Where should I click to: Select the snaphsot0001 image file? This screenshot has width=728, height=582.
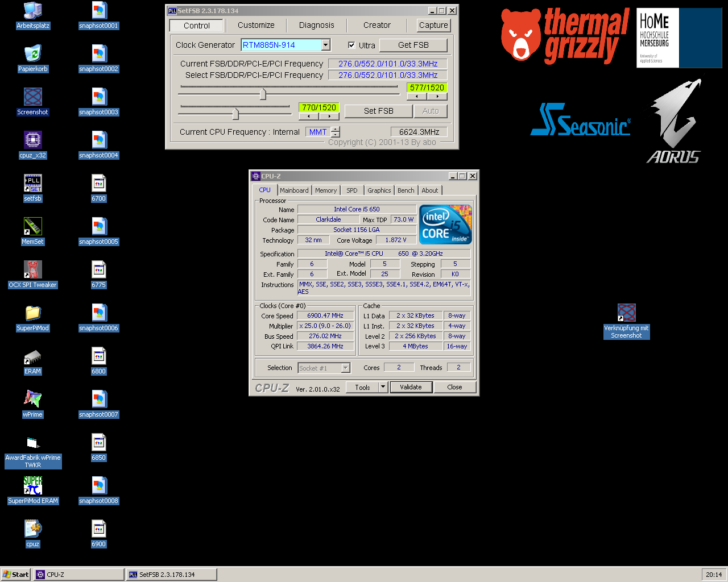pos(99,15)
